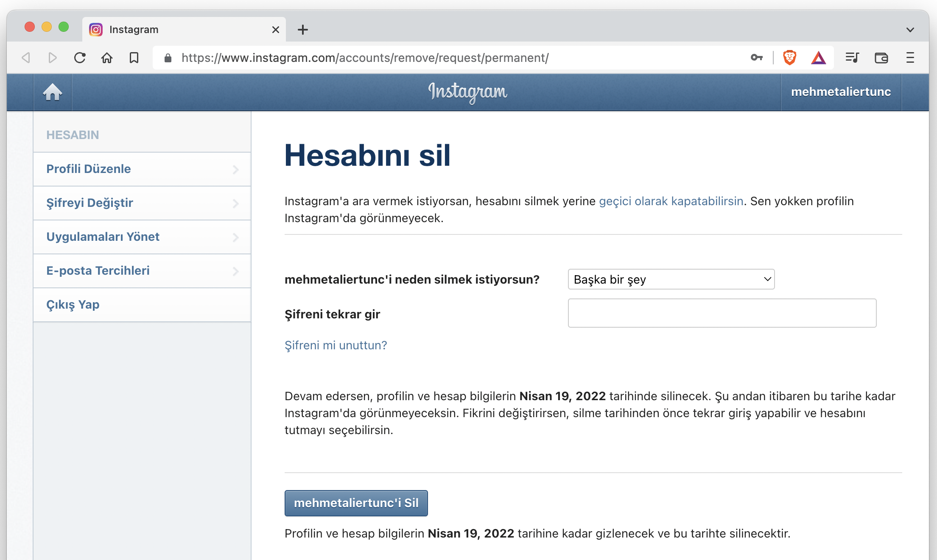Screen dimensions: 937x560
Task: Follow the geçici olarak kapatabilirsin link
Action: point(671,201)
